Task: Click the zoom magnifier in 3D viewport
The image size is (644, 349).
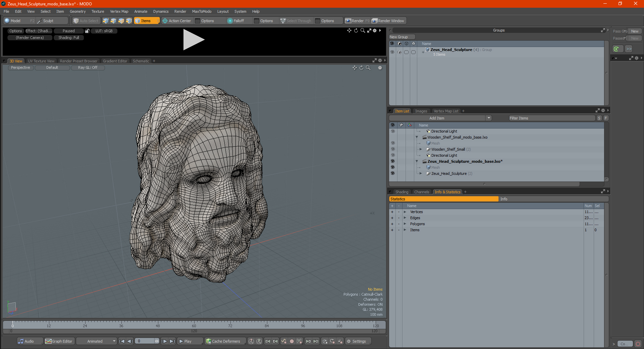Action: [x=368, y=68]
